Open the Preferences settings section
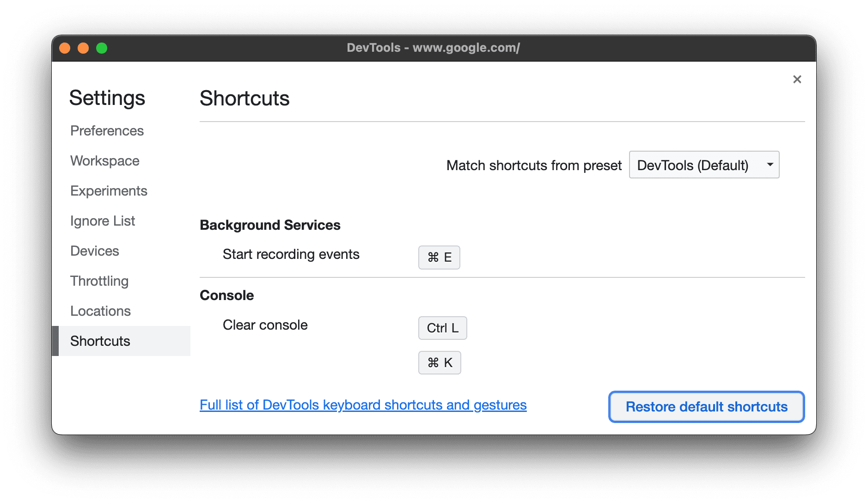The height and width of the screenshot is (503, 868). 107,131
